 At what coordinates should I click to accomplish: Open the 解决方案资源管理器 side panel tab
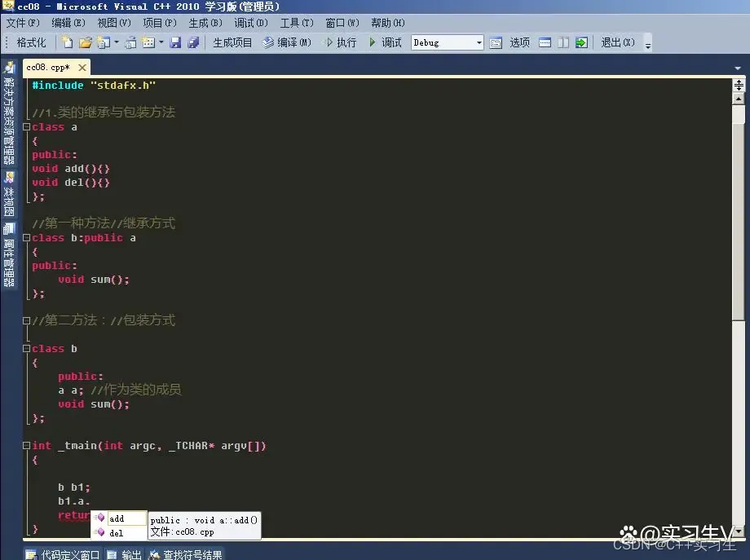tap(9, 113)
